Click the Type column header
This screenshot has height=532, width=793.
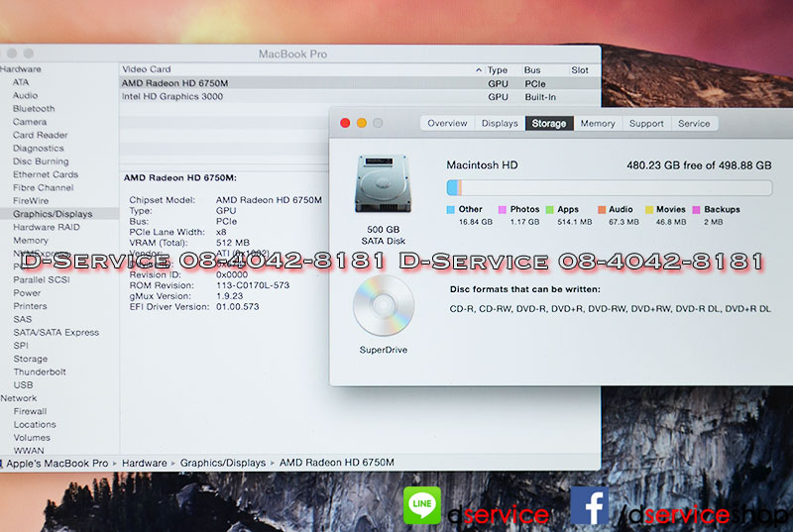pyautogui.click(x=498, y=70)
